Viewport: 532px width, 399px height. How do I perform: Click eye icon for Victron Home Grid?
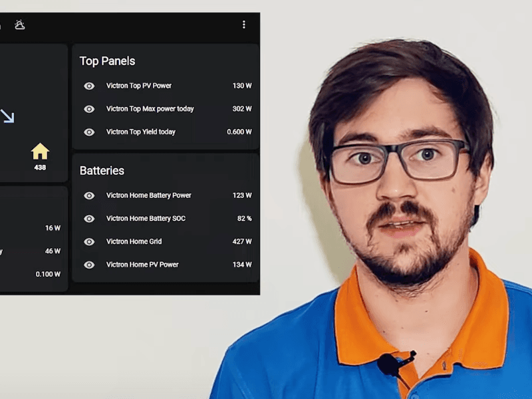89,241
